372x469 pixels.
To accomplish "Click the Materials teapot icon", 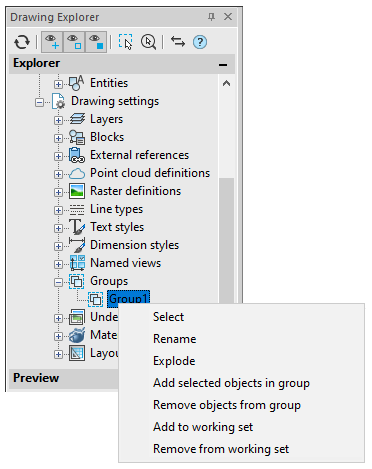I will (x=77, y=335).
